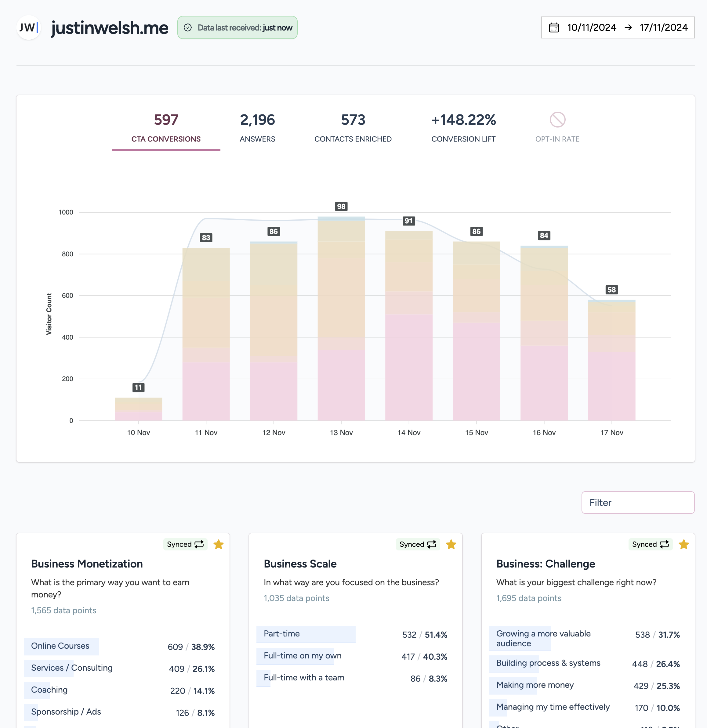
Task: Click the Filter input field
Action: [638, 503]
